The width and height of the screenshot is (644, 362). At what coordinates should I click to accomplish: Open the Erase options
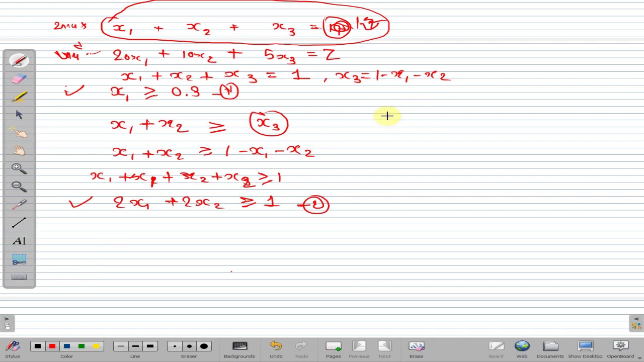pos(416,349)
